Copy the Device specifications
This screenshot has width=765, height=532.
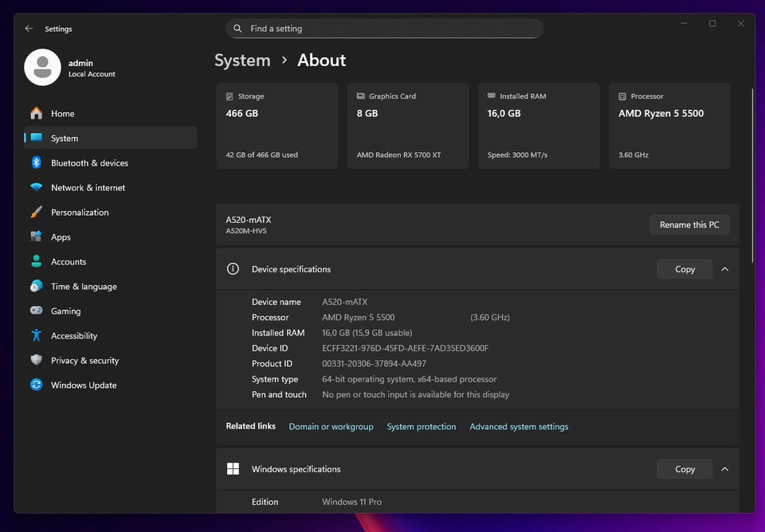685,269
